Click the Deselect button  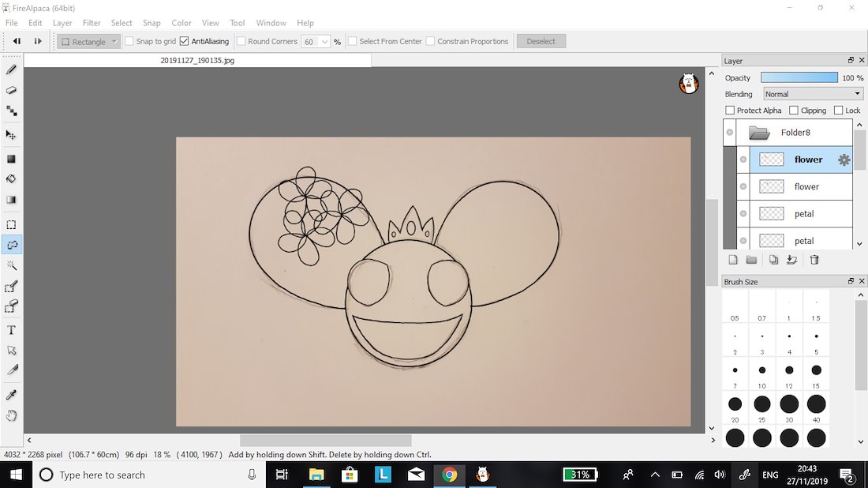pos(541,42)
